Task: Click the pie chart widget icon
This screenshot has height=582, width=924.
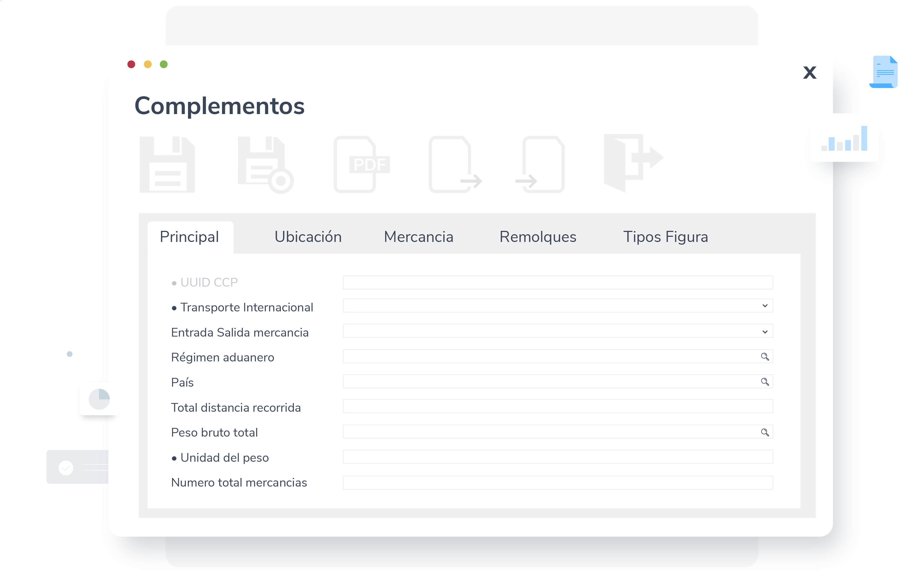Action: (99, 399)
